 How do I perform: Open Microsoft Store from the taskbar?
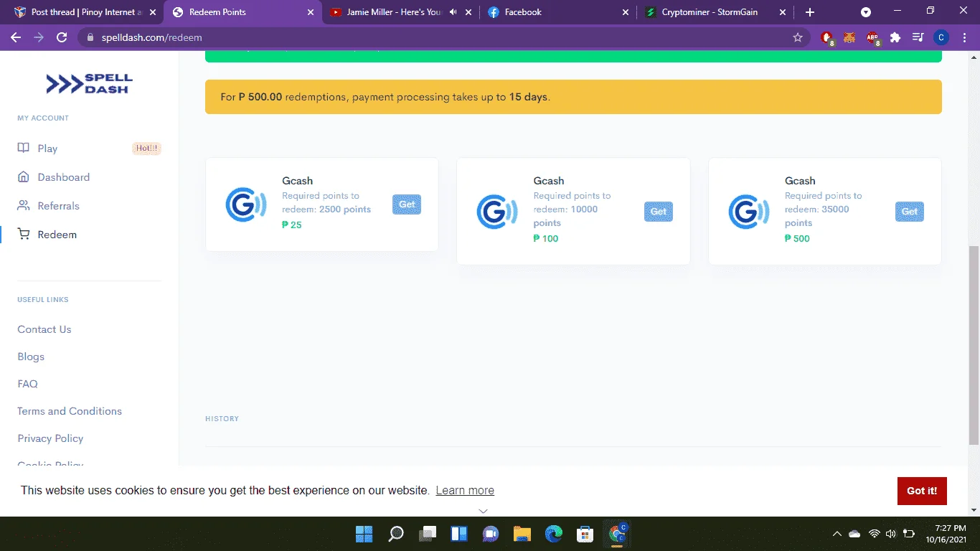pos(585,534)
